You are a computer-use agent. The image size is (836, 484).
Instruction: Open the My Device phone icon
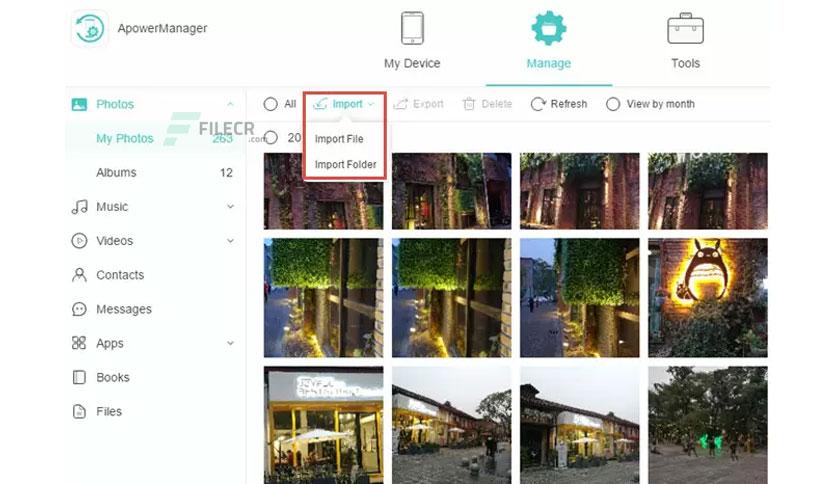pyautogui.click(x=412, y=28)
